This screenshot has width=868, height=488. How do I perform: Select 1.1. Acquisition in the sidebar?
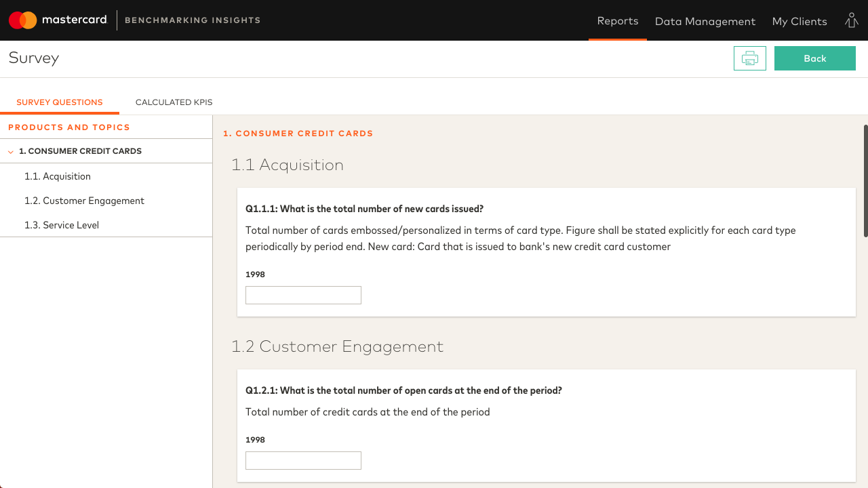coord(58,176)
